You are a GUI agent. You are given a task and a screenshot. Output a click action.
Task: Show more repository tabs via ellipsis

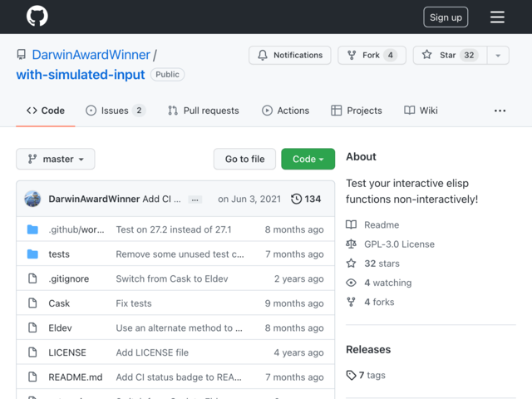coord(500,111)
